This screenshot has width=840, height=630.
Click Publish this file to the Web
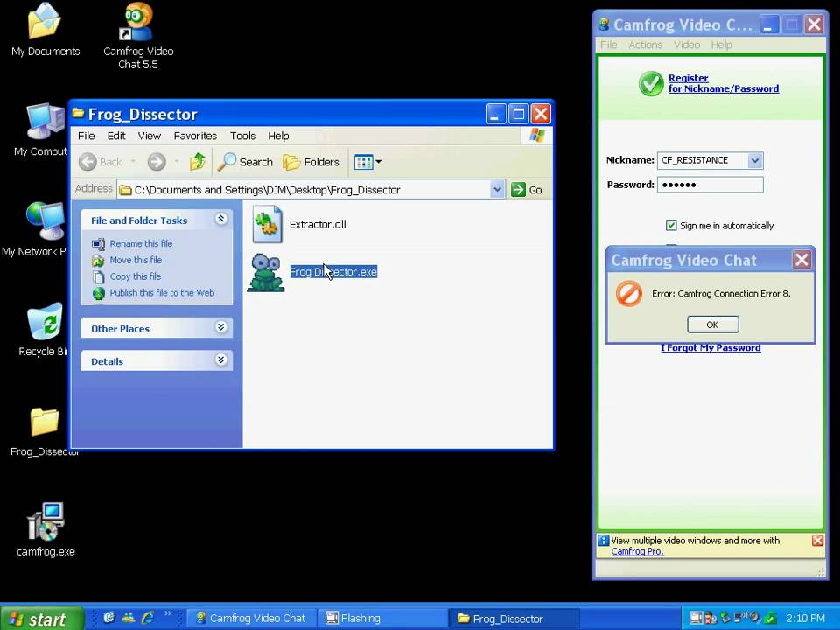tap(162, 293)
